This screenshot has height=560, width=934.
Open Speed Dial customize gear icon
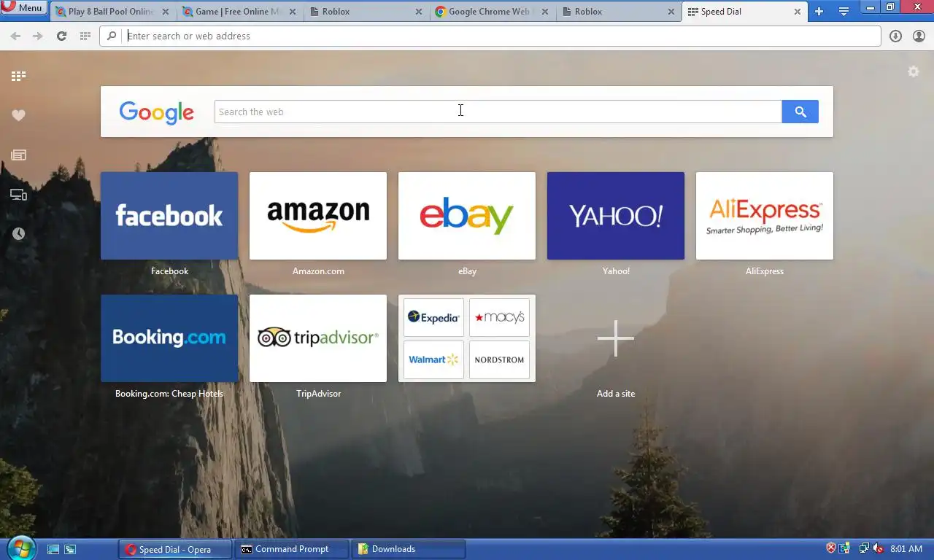tap(914, 71)
